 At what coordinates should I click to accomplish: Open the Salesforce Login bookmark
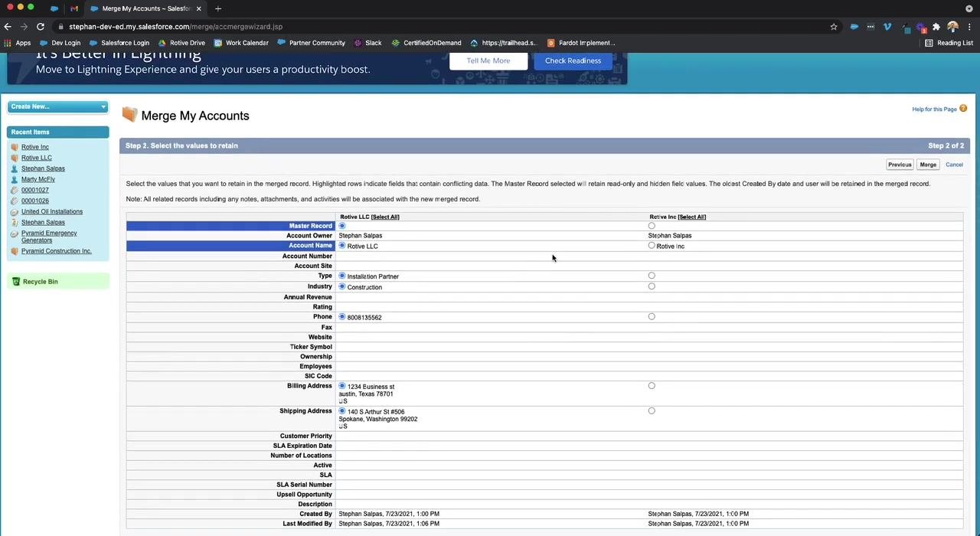(x=119, y=43)
